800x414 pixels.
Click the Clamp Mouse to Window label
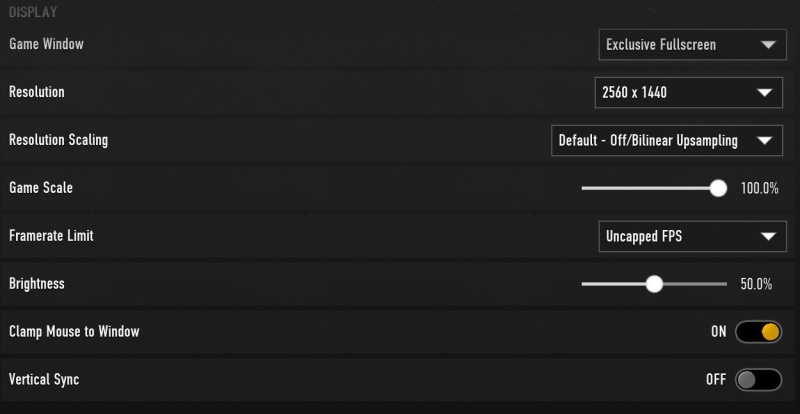tap(74, 331)
